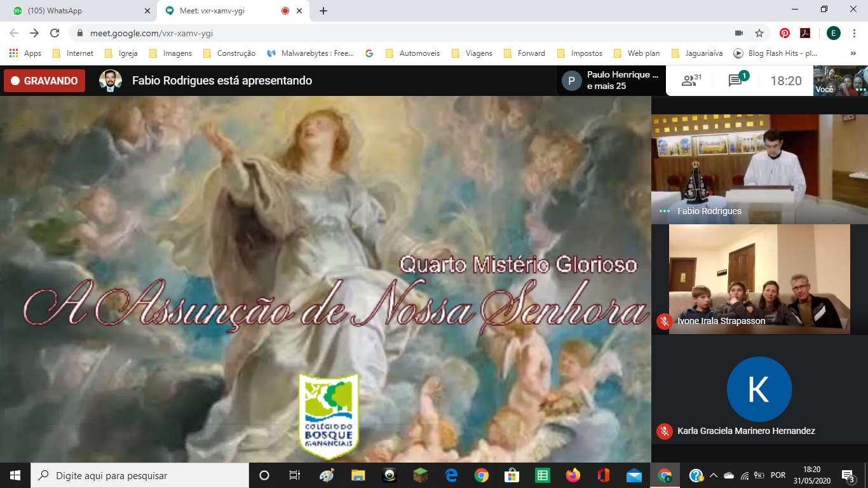
Task: Open Cortana from the taskbar
Action: 264,475
